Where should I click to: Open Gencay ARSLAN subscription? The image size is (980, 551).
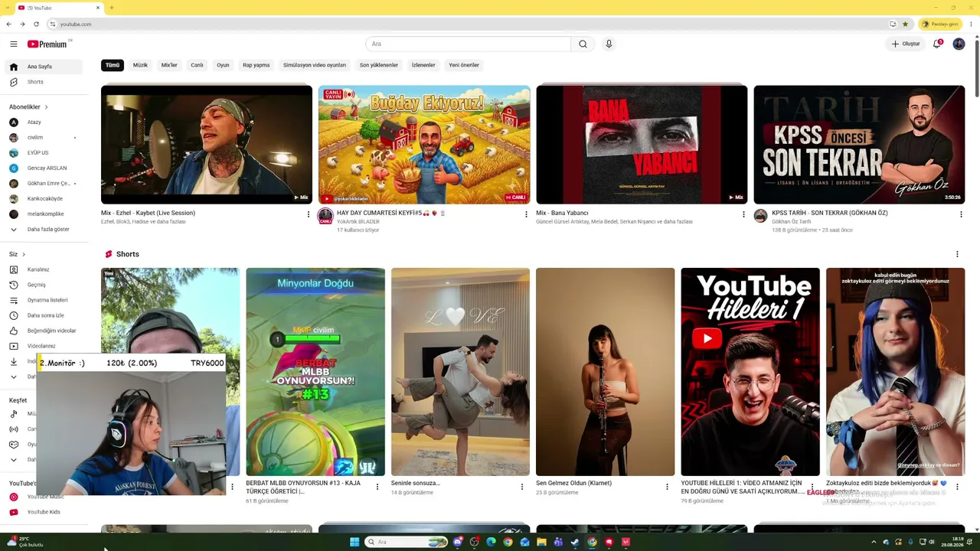tap(44, 168)
